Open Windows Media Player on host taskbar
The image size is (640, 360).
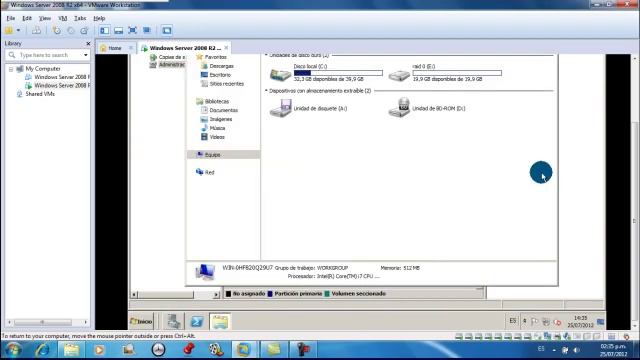click(99, 350)
